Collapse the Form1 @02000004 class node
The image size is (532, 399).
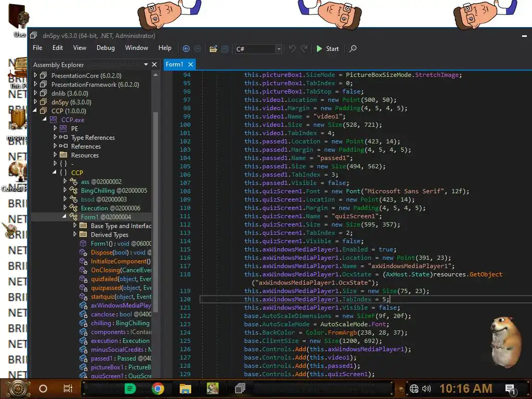point(64,217)
